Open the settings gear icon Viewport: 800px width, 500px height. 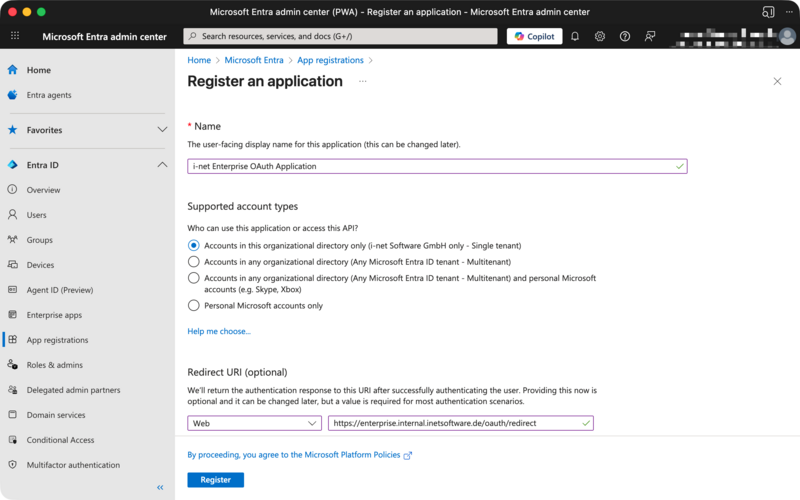(600, 36)
